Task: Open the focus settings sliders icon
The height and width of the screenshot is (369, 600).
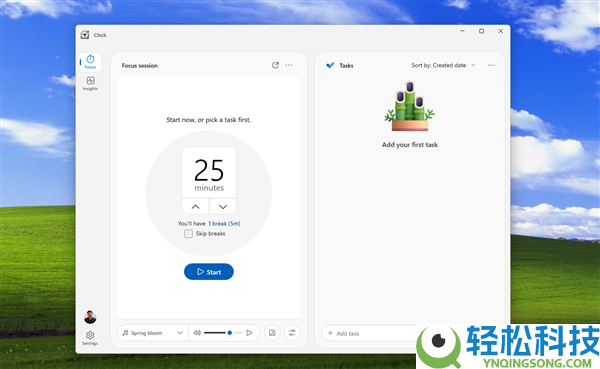Action: coord(292,333)
